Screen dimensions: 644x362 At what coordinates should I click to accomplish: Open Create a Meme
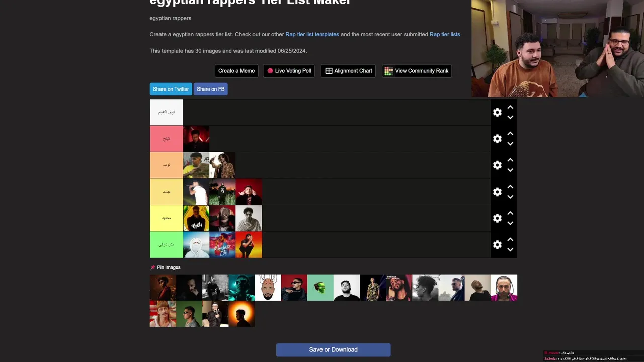236,71
